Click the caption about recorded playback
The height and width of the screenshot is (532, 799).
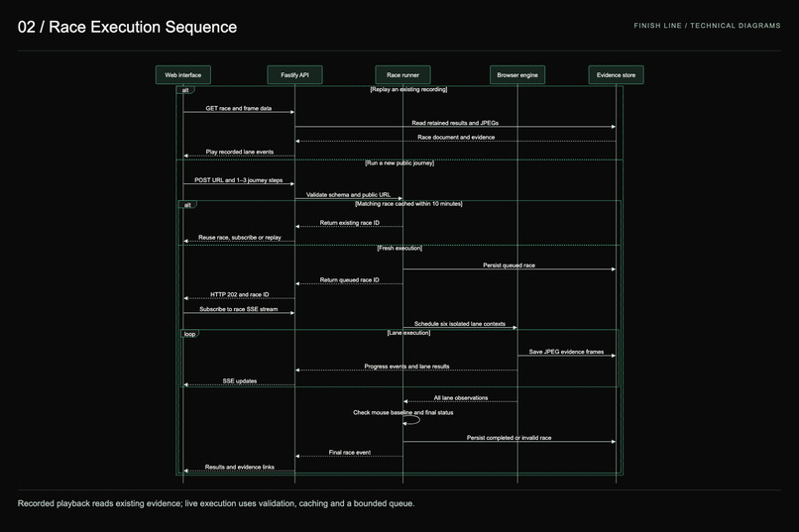216,503
